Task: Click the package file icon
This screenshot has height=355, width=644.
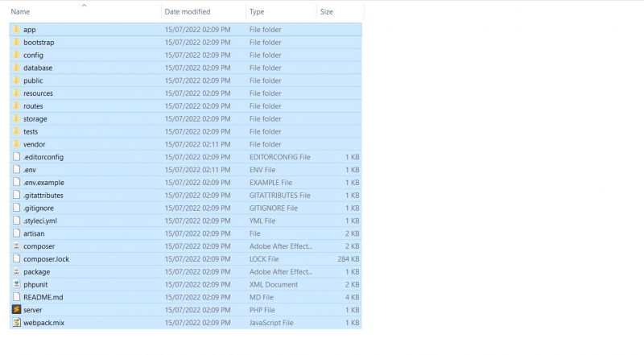Action: click(x=16, y=272)
